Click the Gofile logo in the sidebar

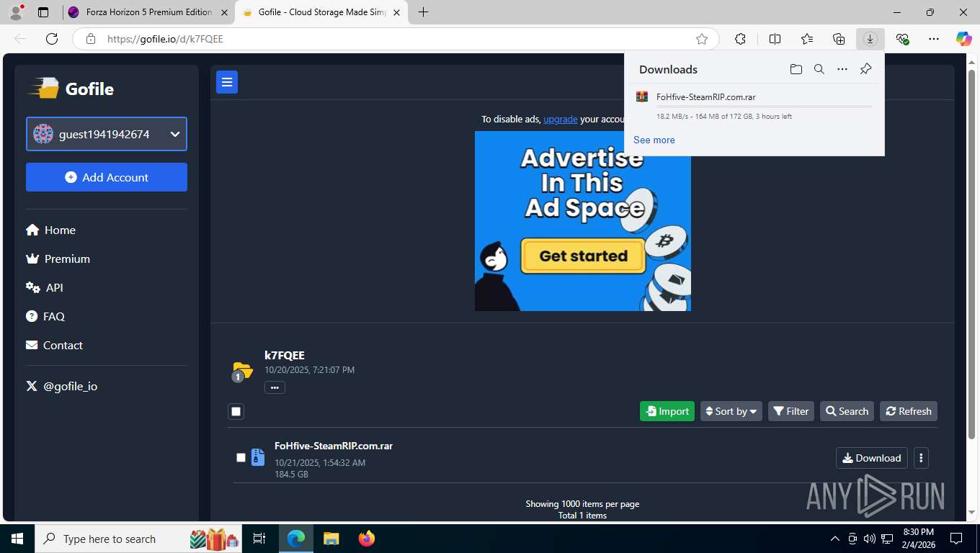(x=71, y=89)
